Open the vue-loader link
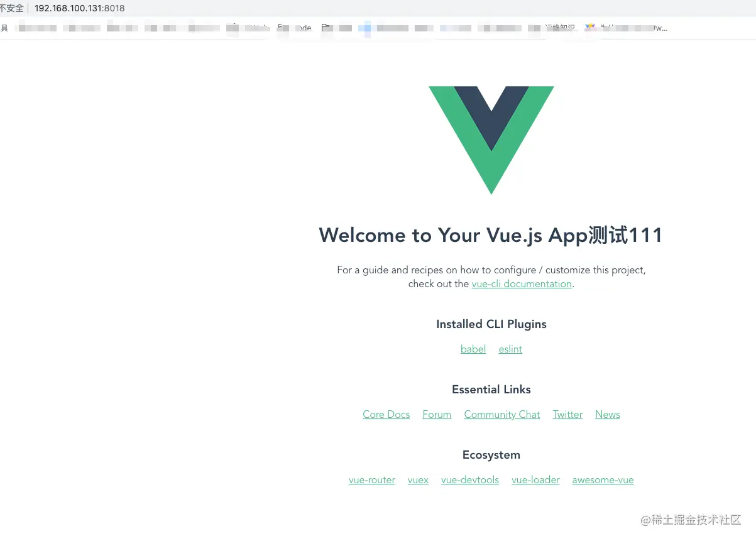Viewport: 756px width, 541px height. click(x=535, y=480)
